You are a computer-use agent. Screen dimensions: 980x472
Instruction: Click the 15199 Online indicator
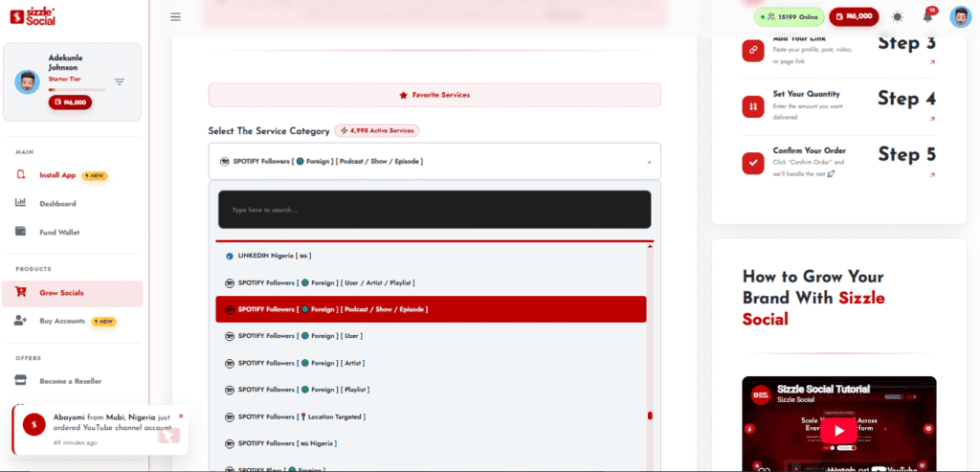click(x=789, y=17)
